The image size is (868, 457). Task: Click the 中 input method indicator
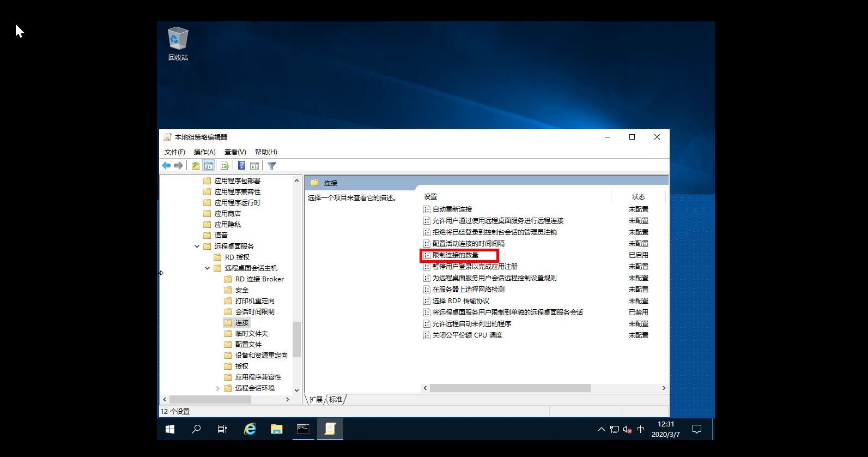coord(640,429)
